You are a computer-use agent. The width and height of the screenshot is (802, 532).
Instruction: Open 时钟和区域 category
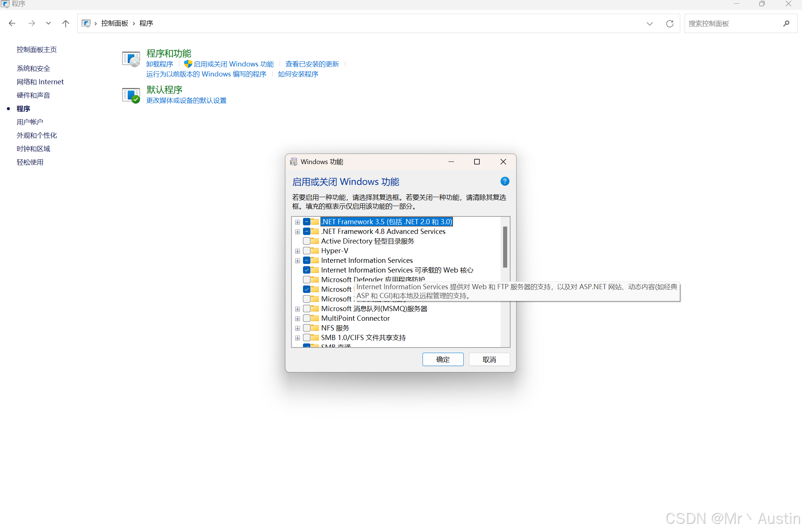(x=33, y=149)
